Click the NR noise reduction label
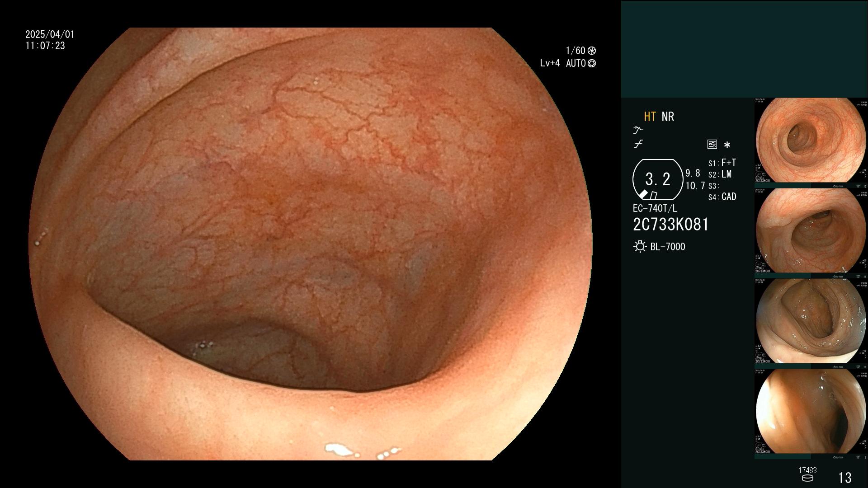The width and height of the screenshot is (868, 488). [x=668, y=117]
